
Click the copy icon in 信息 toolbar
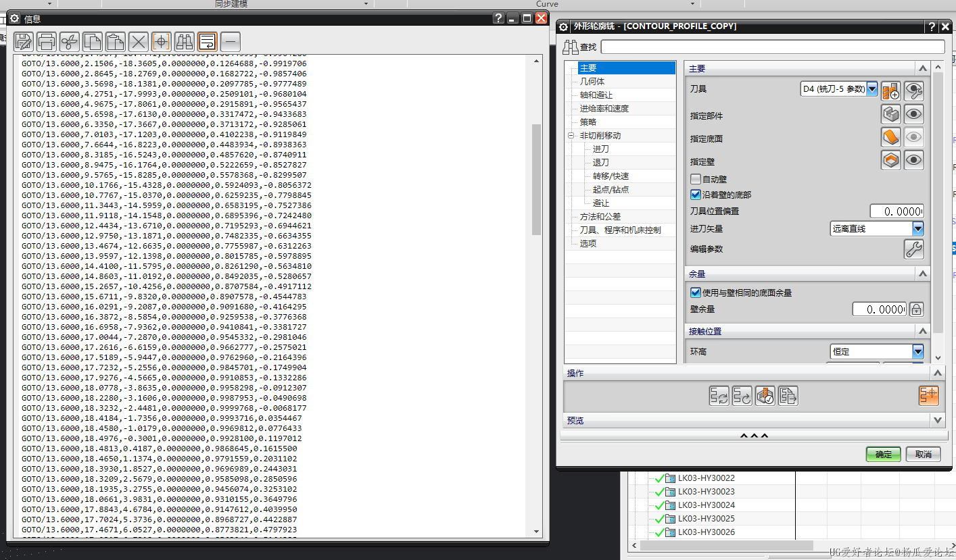pos(93,41)
